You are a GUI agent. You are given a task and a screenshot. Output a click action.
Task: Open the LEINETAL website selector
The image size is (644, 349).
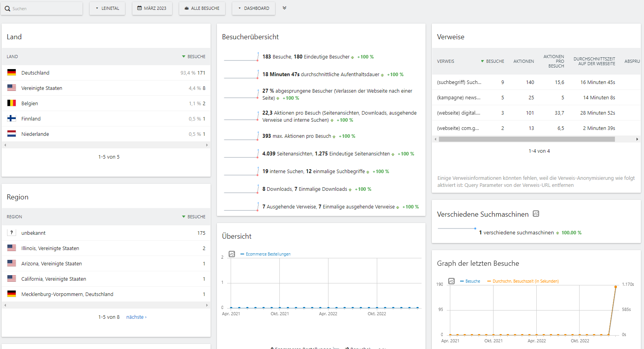coord(107,8)
